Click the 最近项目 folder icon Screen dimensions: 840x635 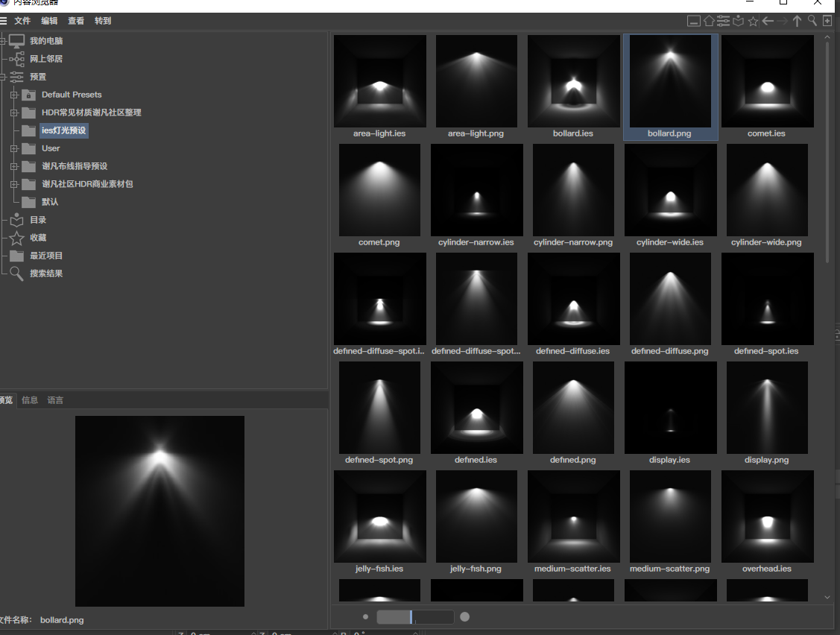pos(16,256)
